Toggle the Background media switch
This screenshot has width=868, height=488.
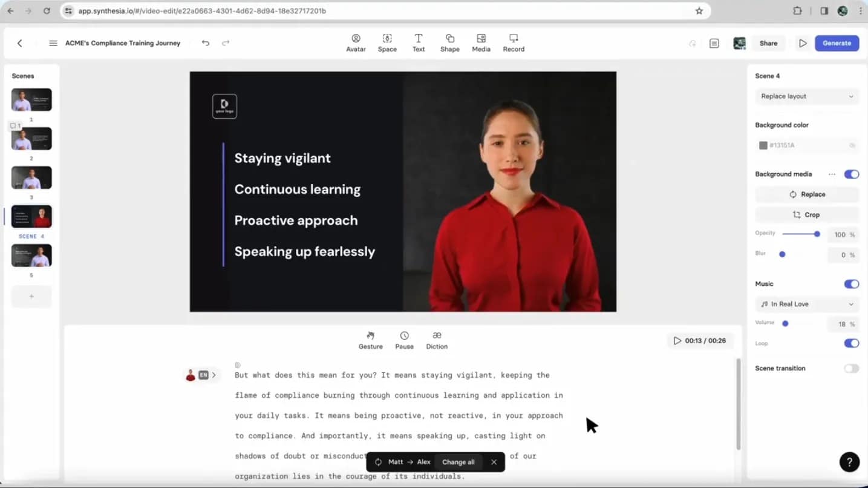pyautogui.click(x=851, y=174)
